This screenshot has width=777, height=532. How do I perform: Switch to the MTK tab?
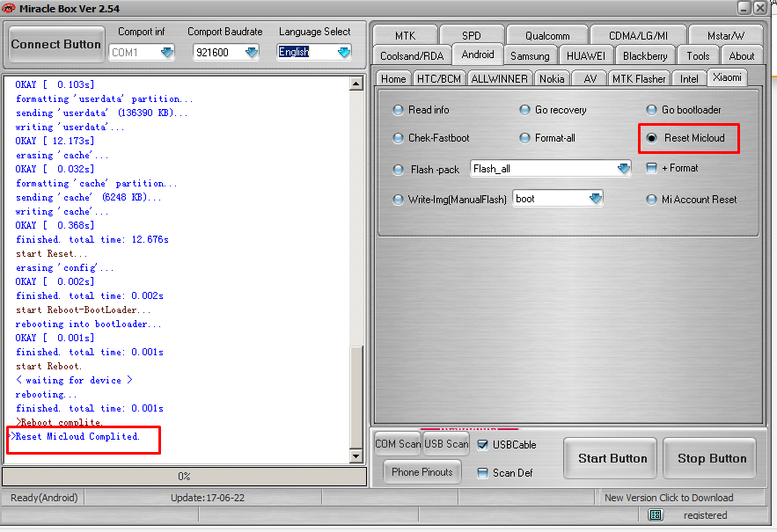pos(406,36)
